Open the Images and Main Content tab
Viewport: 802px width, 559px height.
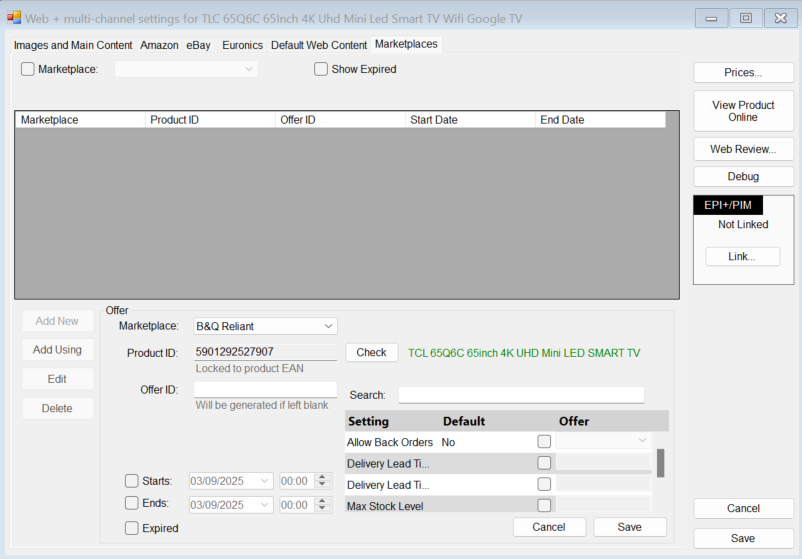73,45
